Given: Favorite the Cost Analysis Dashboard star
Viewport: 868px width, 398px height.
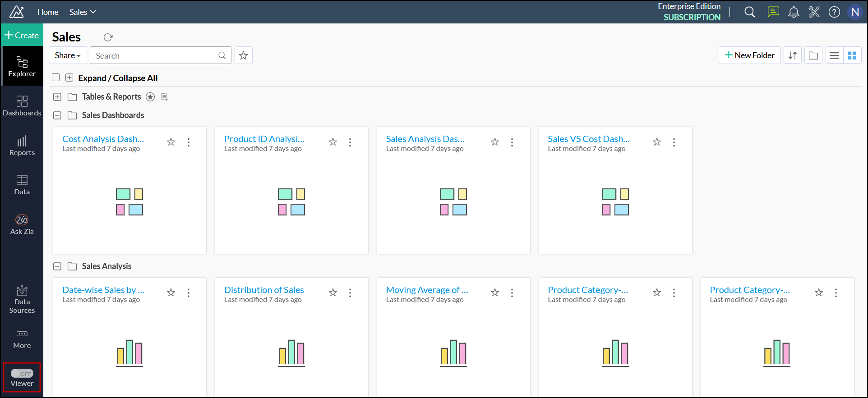Looking at the screenshot, I should click(171, 142).
